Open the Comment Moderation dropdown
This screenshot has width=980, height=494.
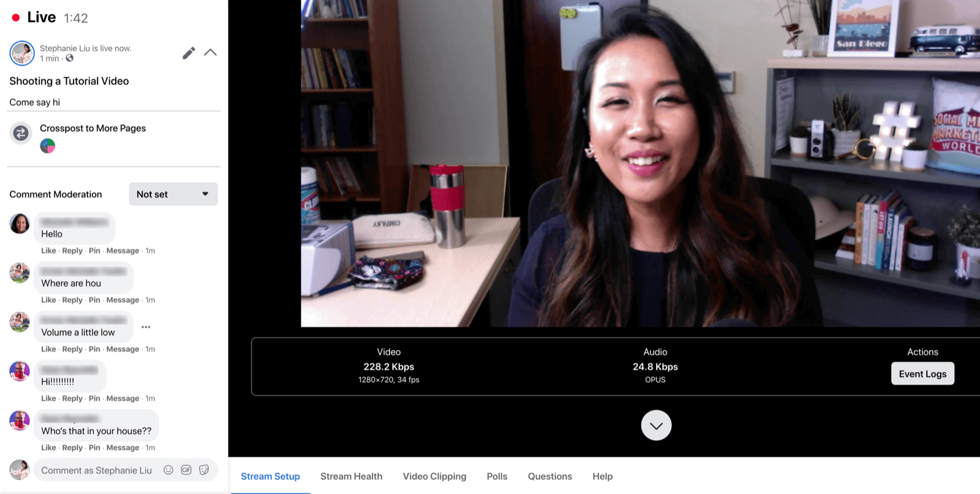[x=173, y=194]
